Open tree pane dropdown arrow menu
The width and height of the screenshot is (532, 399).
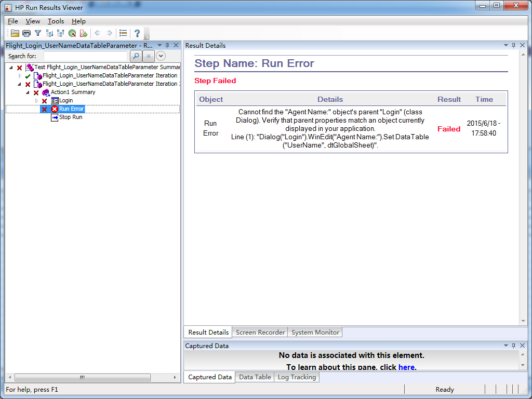(x=160, y=46)
